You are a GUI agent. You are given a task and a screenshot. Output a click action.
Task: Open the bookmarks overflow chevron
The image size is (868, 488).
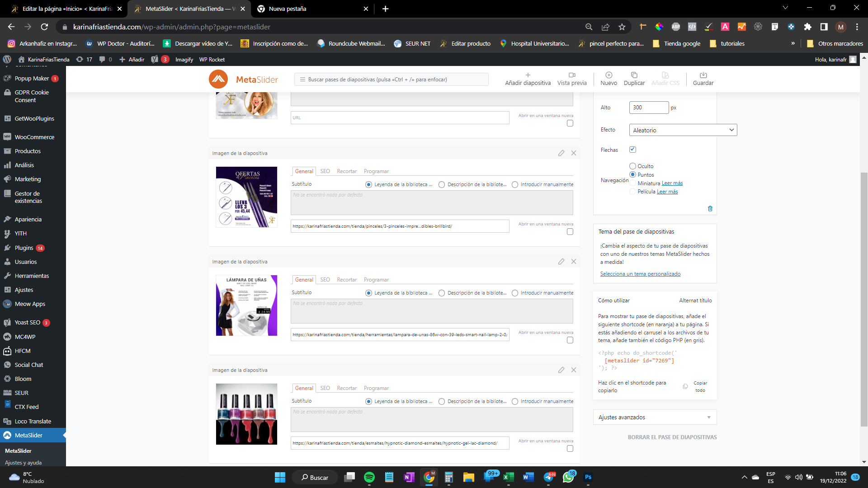[x=793, y=43]
